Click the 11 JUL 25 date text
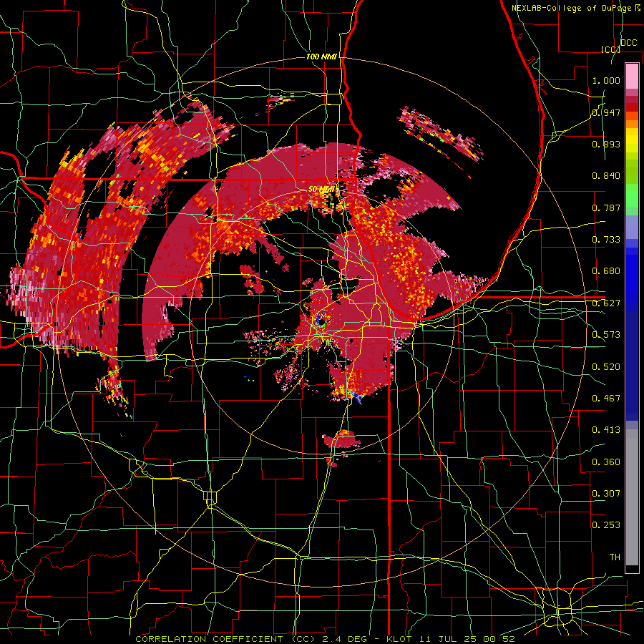Viewport: 644px width, 644px height. tap(447, 639)
